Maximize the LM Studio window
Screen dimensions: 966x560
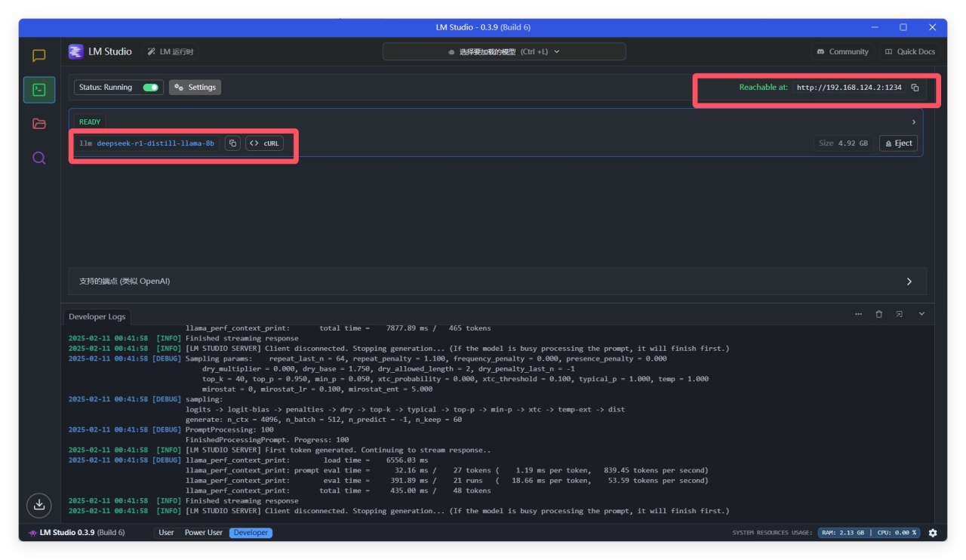903,27
